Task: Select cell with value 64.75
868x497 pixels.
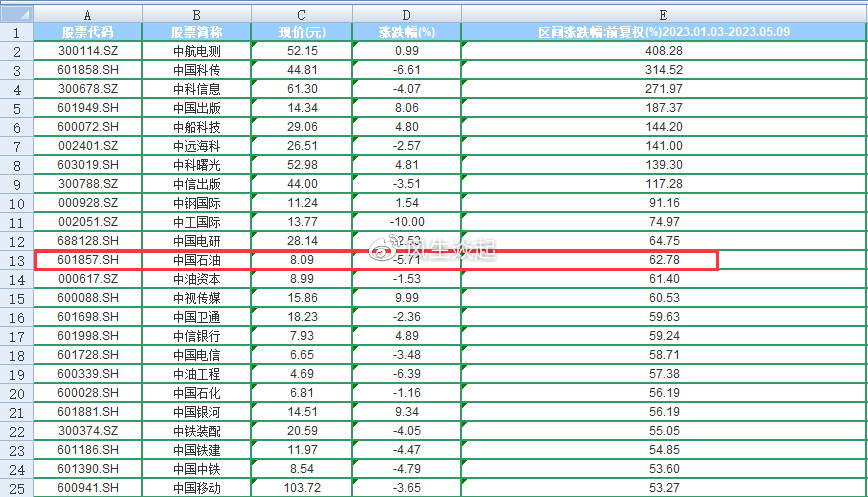Action: (664, 241)
